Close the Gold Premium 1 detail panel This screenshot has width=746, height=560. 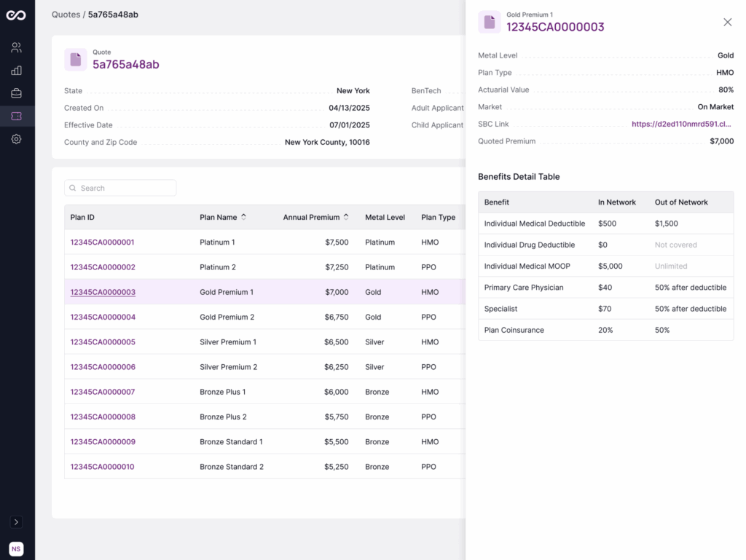coord(727,23)
